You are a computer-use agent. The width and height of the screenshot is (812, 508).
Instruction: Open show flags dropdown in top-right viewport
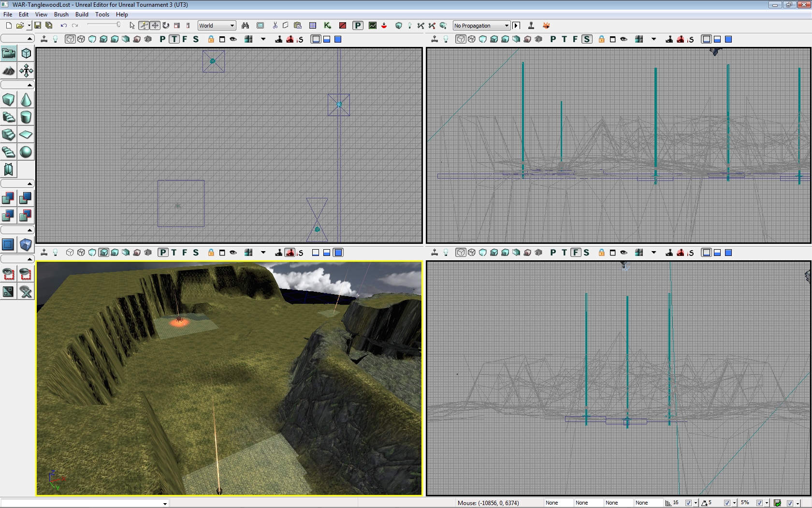tap(653, 39)
